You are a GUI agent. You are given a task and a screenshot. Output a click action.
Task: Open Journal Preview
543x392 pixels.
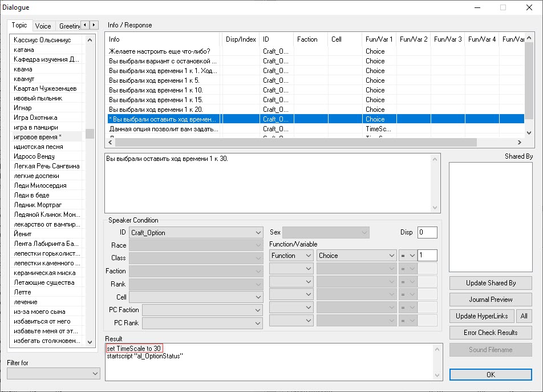pos(491,300)
